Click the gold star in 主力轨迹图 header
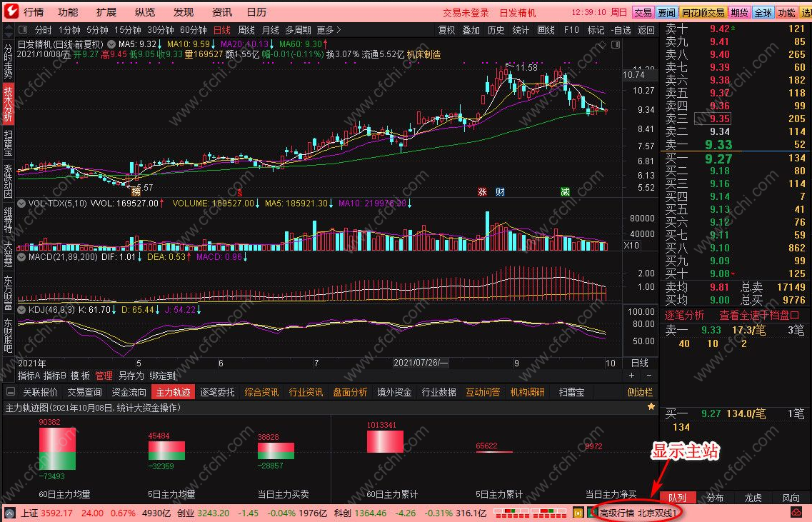The width and height of the screenshot is (812, 522). (x=651, y=407)
